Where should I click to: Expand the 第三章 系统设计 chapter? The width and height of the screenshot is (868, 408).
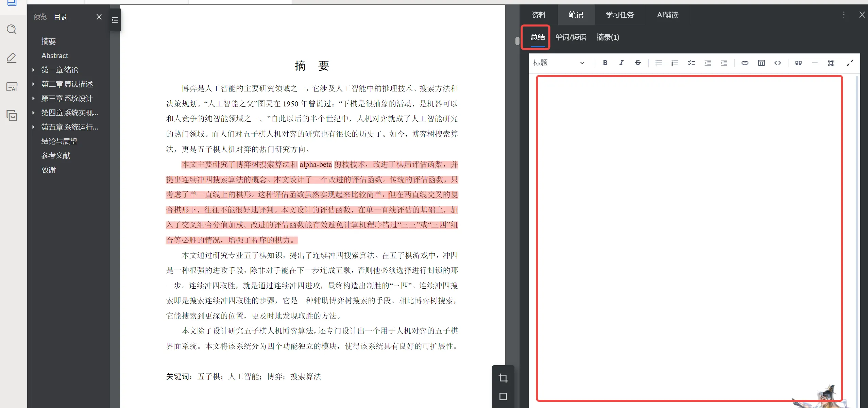33,99
